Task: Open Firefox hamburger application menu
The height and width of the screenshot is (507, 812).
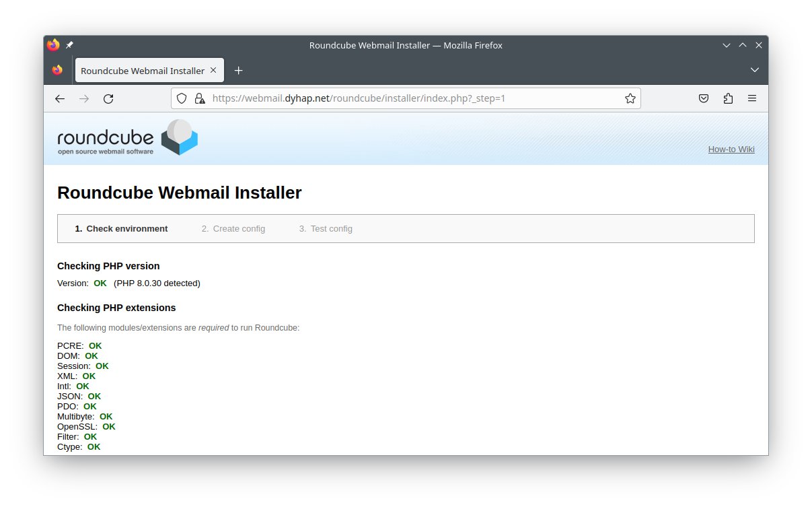Action: click(752, 99)
